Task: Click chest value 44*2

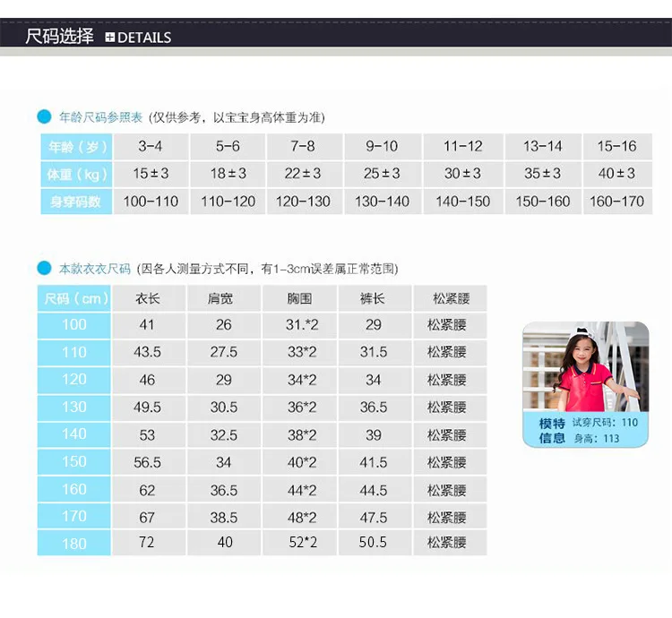Action: coord(299,490)
